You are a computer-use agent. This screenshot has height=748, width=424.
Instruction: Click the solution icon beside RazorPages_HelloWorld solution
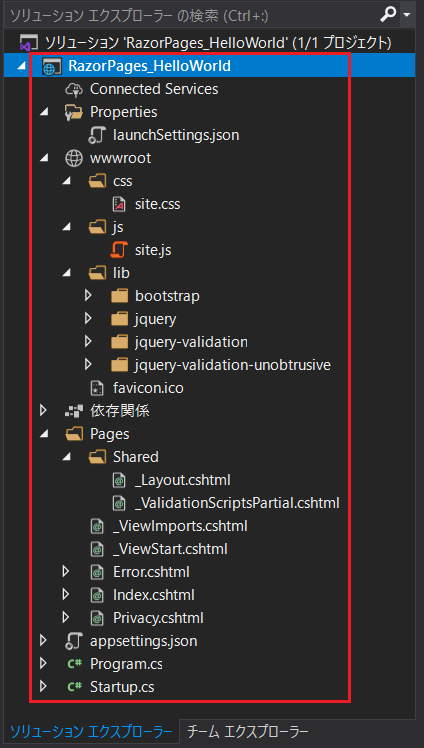tap(28, 43)
